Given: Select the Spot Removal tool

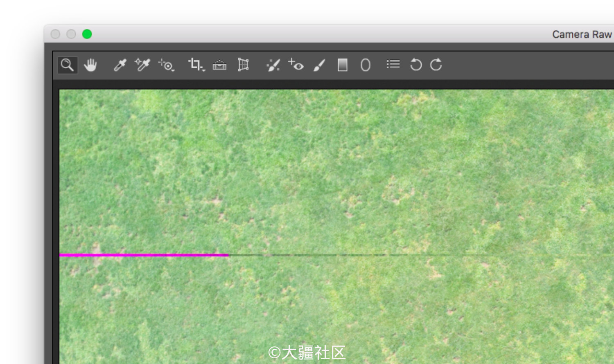Looking at the screenshot, I should coord(273,65).
